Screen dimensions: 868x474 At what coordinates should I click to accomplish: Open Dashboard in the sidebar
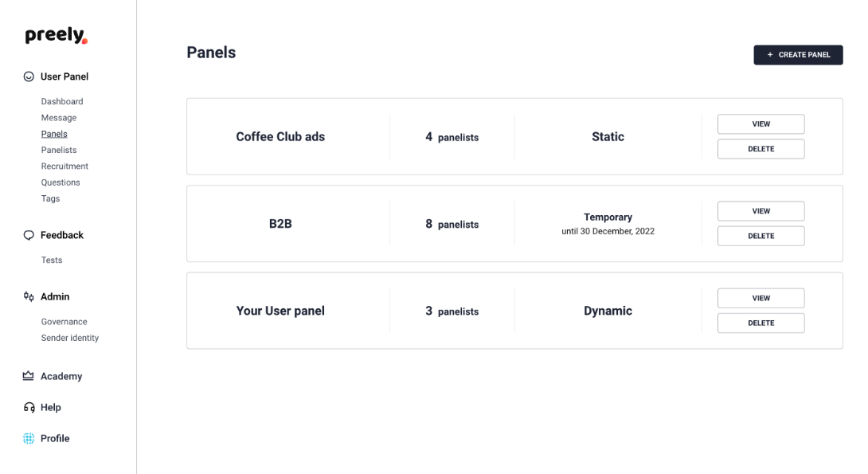pyautogui.click(x=62, y=101)
